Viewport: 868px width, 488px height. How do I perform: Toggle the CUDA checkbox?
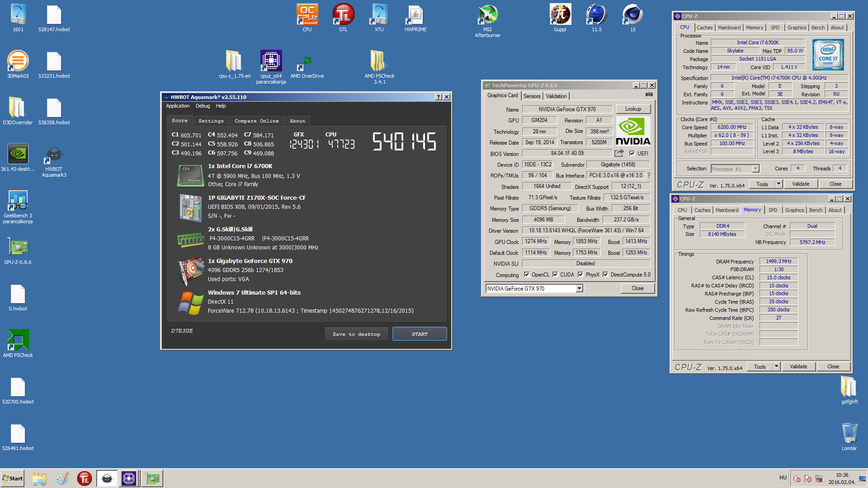click(x=555, y=274)
